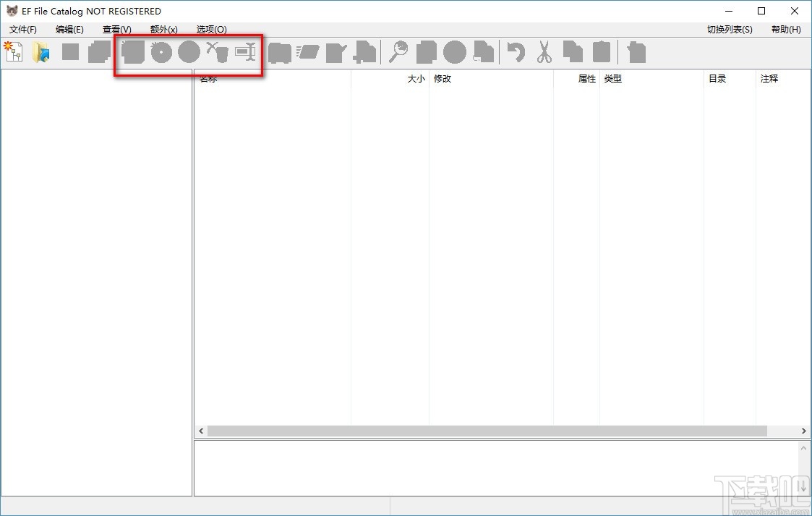Click the delete icon at toolbar end
This screenshot has height=516, width=812.
coord(636,51)
